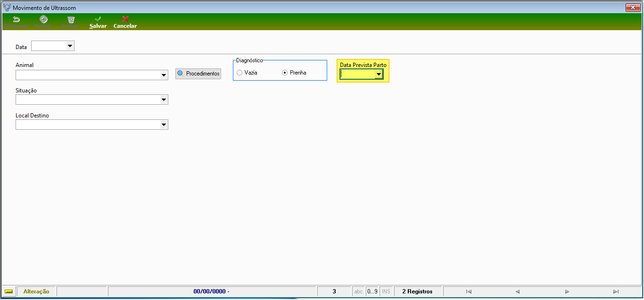
Task: Save the record with Salvar
Action: [98, 22]
